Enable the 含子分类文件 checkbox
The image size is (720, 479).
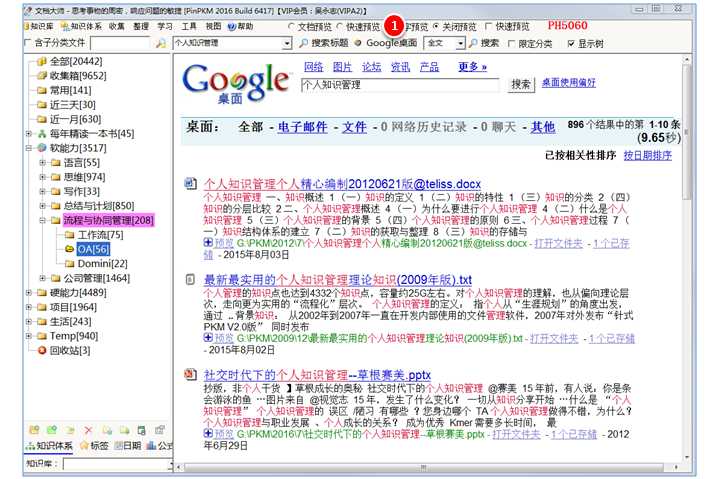pos(28,43)
